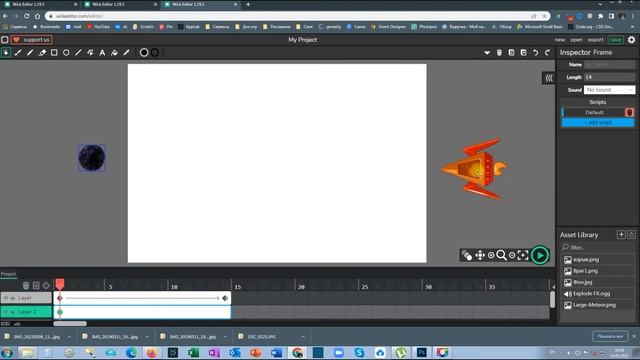Open the Default script entry
The height and width of the screenshot is (360, 640).
click(x=594, y=112)
